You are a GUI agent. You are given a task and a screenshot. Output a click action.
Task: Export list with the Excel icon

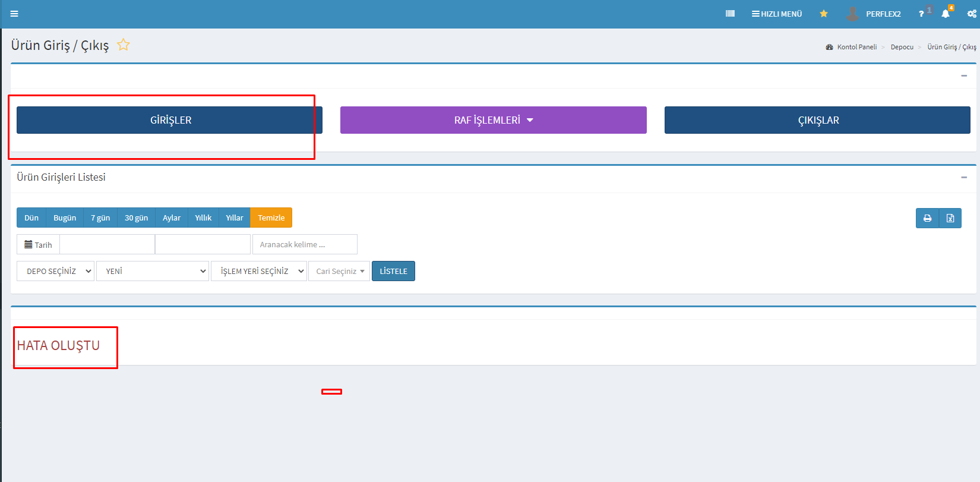(x=950, y=218)
